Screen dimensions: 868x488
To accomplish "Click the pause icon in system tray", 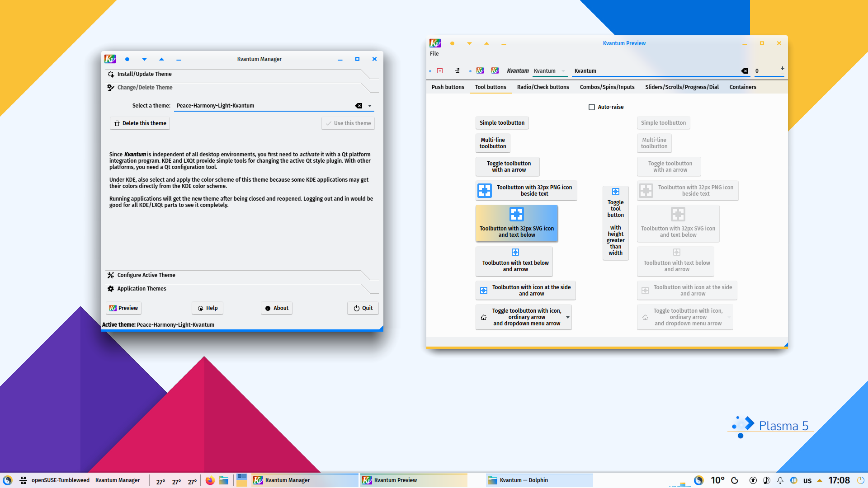I will click(793, 480).
